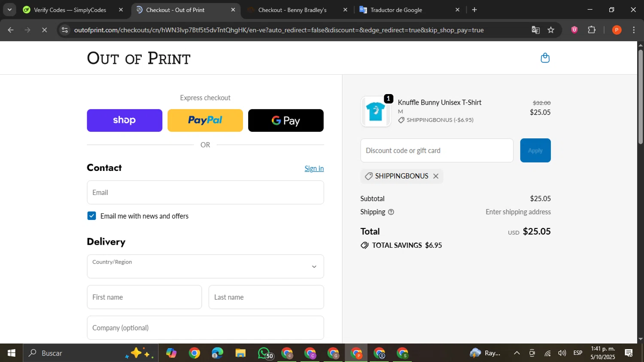Screen dimensions: 644x362
Task: Bookmark this page with star icon
Action: tap(551, 30)
